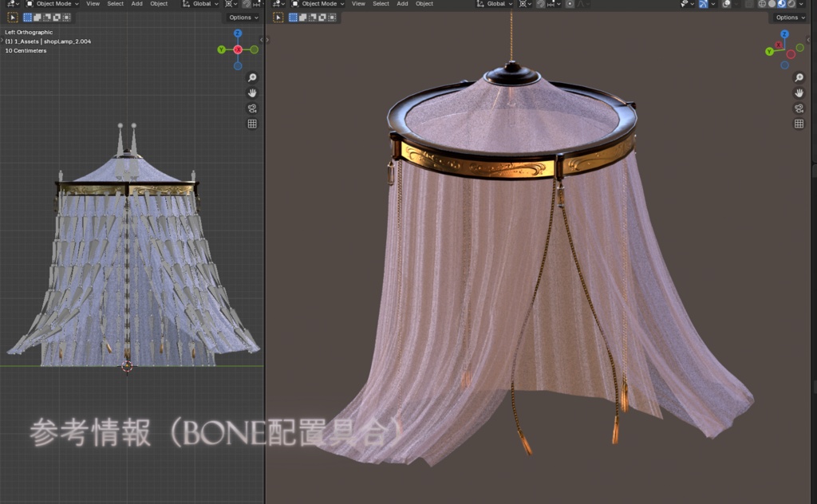Viewport: 817px width, 504px height.
Task: Select the tweak select tool icon in left viewport
Action: point(13,18)
